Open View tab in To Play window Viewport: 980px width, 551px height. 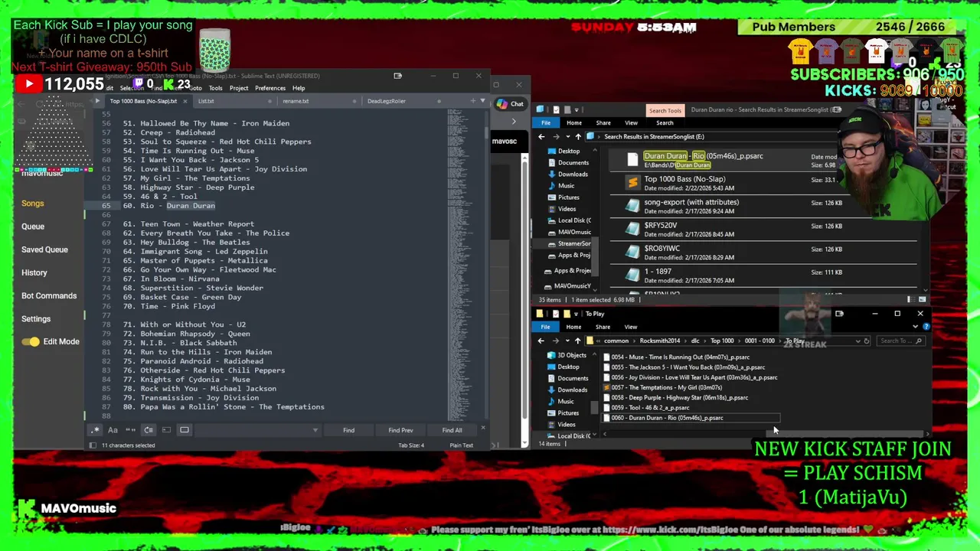(631, 327)
